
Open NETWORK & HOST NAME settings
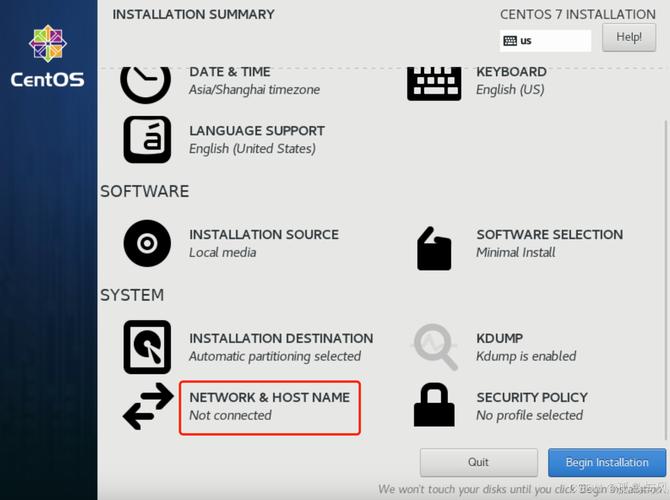[x=270, y=397]
